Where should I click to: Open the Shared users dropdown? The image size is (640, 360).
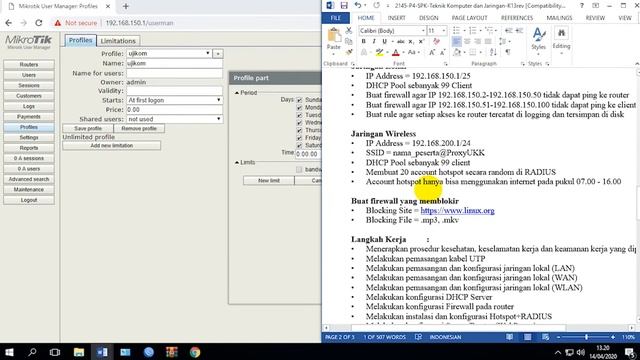(x=174, y=119)
